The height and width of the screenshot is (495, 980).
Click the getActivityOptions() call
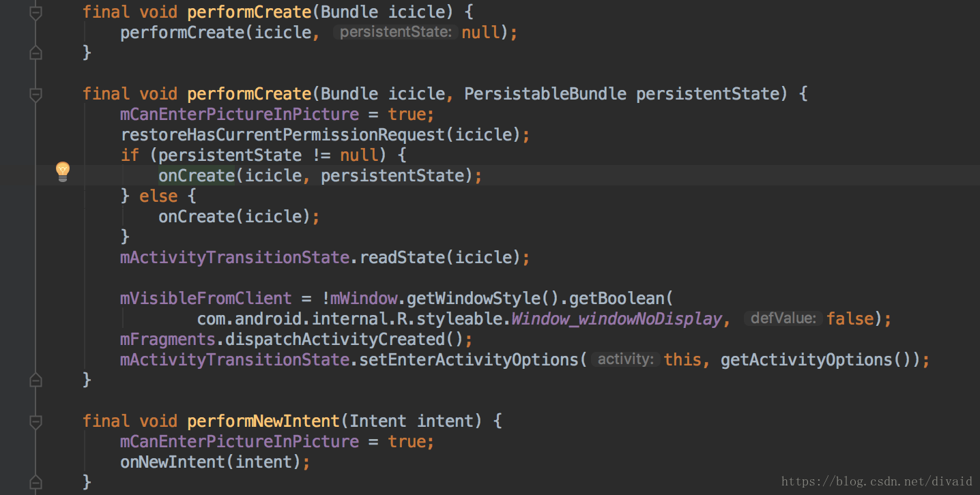(816, 359)
